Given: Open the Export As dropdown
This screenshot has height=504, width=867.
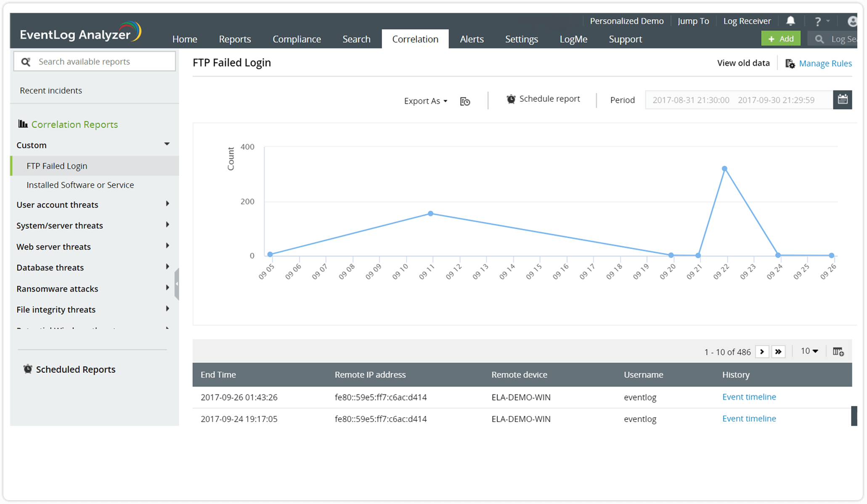Looking at the screenshot, I should point(425,101).
